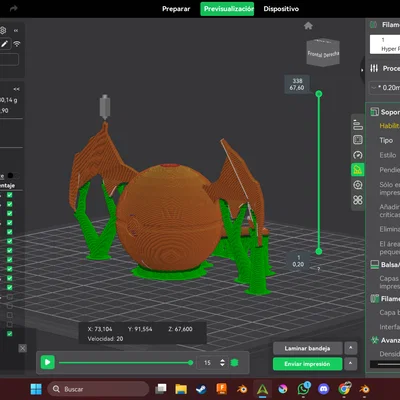400x400 pixels.
Task: Click the Avanzado biohazard icon
Action: pos(375,340)
